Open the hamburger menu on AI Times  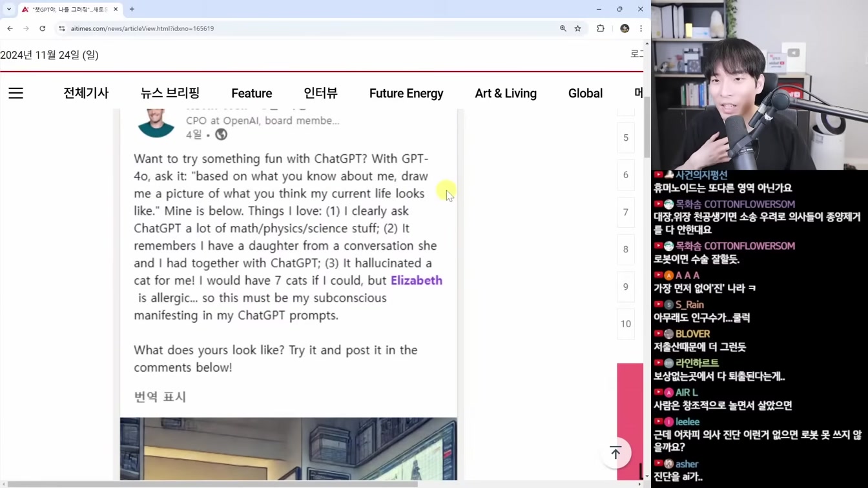coord(15,94)
